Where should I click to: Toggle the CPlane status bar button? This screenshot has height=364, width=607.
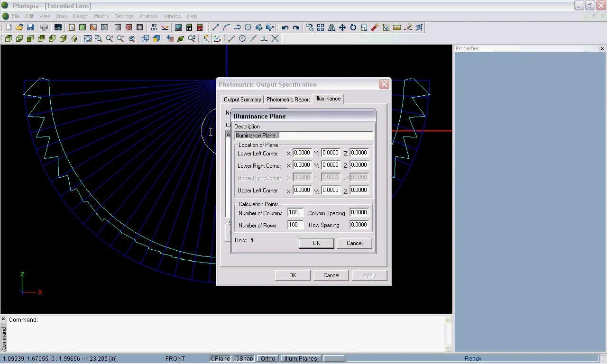220,358
